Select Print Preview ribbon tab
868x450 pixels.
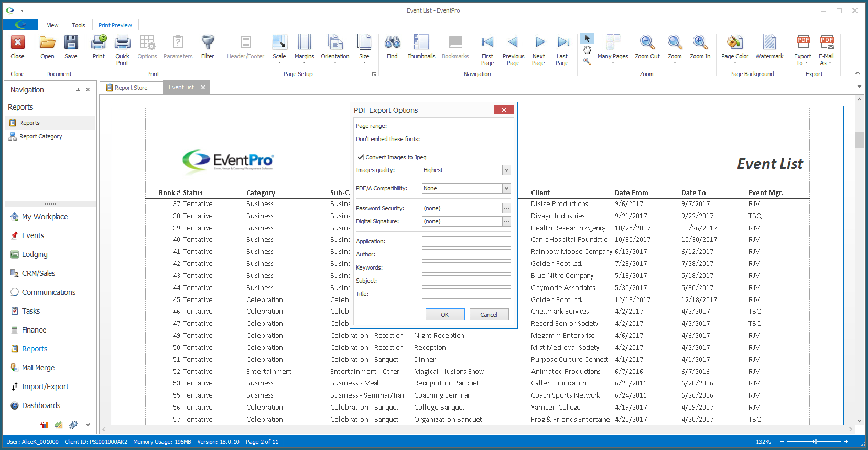coord(115,25)
